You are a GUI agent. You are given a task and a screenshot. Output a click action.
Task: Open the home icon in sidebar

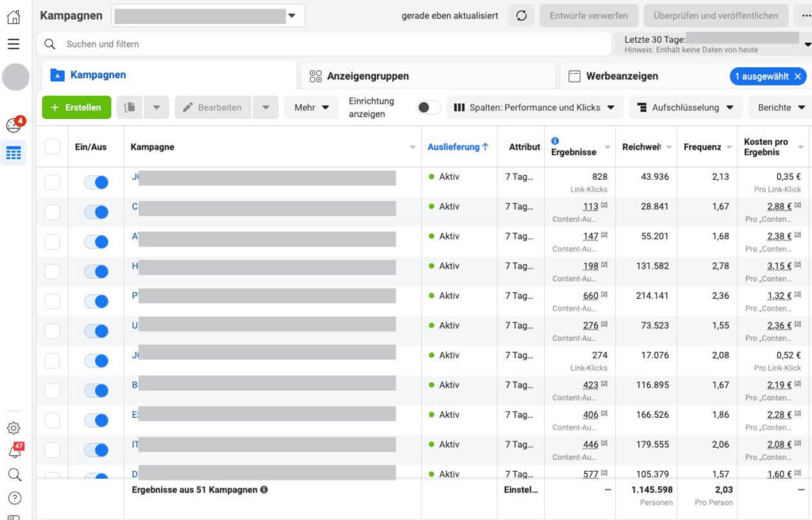click(x=13, y=17)
